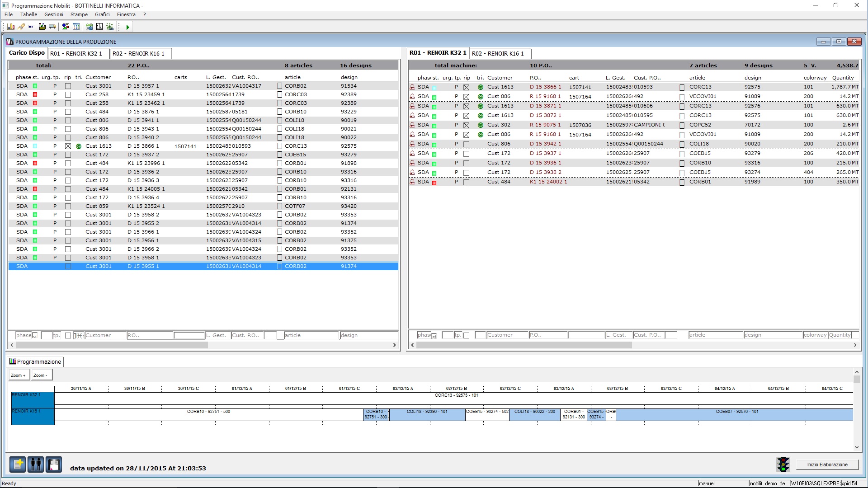Click the floppy disk save icon

click(54, 464)
